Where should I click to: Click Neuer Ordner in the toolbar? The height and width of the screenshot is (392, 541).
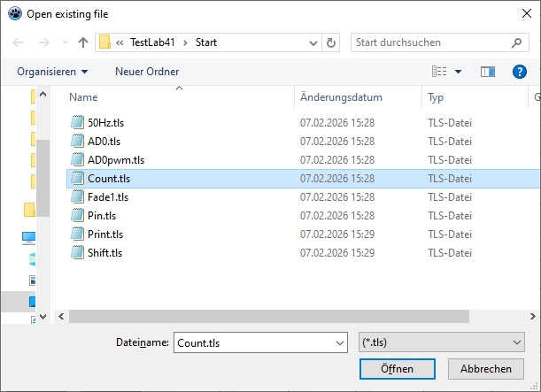147,71
